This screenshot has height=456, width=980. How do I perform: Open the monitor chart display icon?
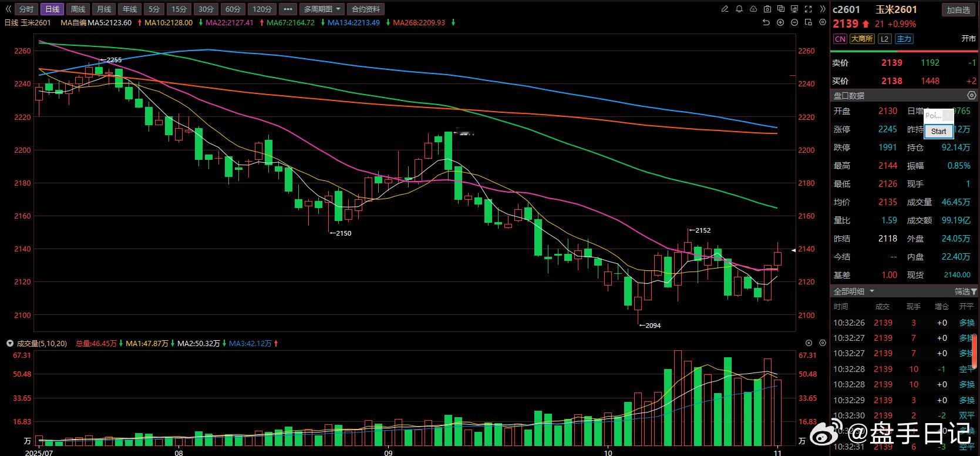click(795, 9)
